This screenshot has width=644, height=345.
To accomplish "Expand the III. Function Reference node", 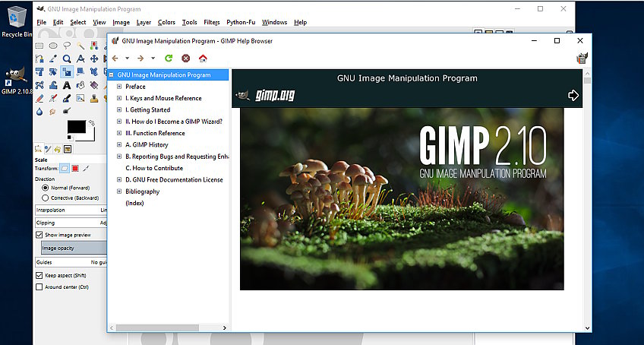I will 119,133.
